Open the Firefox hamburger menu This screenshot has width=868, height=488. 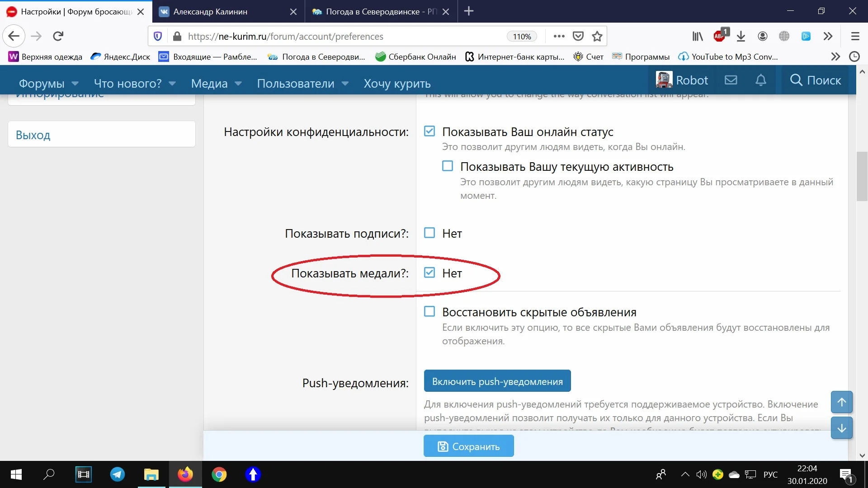click(x=855, y=36)
